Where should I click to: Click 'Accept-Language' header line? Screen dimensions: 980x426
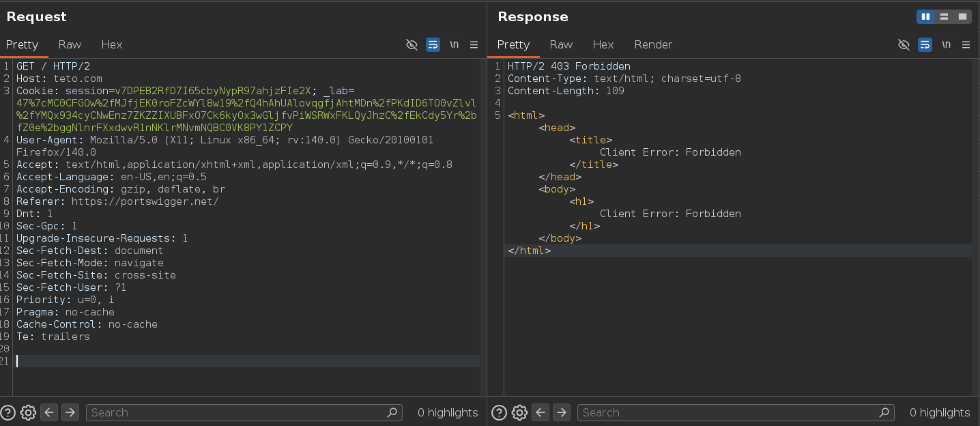tap(111, 177)
